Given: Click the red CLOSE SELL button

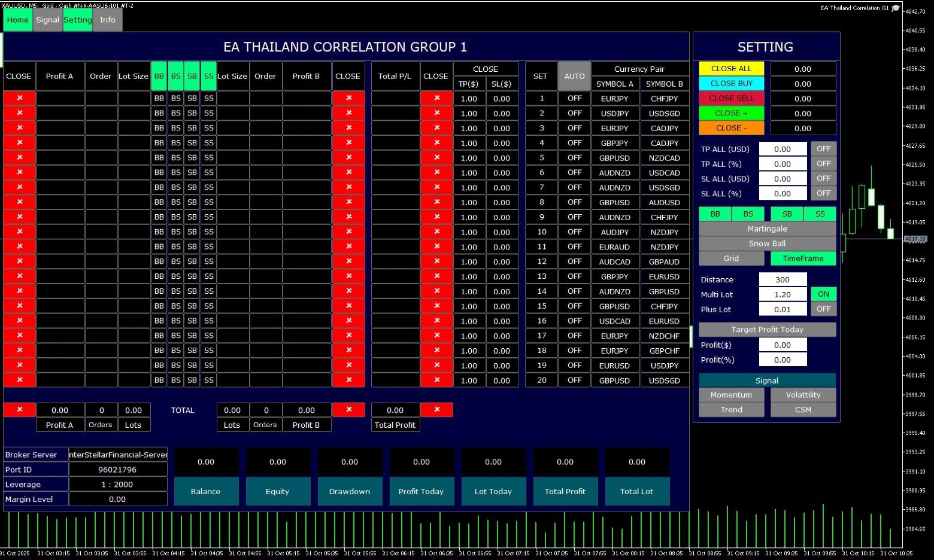Looking at the screenshot, I should (731, 99).
